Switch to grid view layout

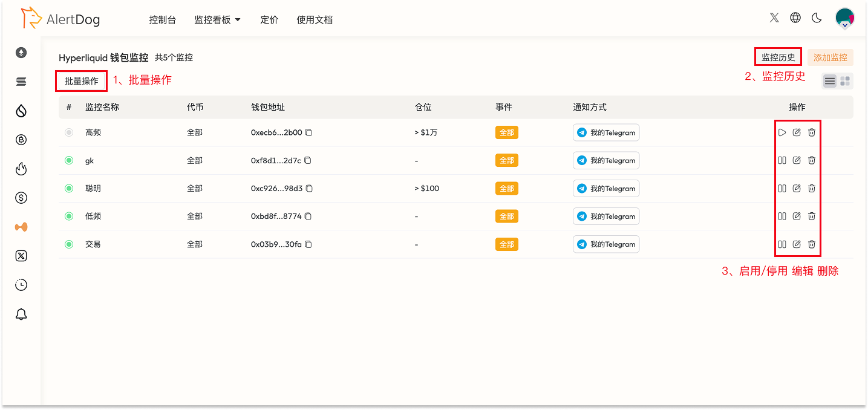[845, 80]
